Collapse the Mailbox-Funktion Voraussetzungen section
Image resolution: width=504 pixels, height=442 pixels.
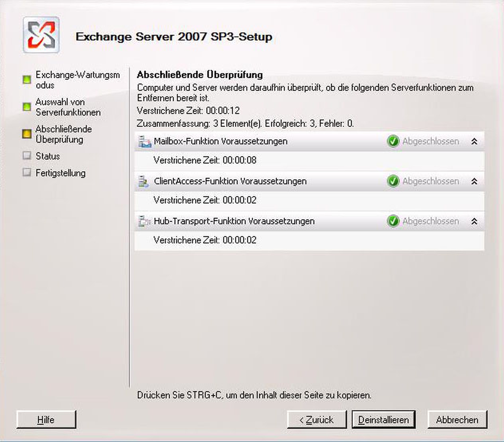(x=474, y=142)
